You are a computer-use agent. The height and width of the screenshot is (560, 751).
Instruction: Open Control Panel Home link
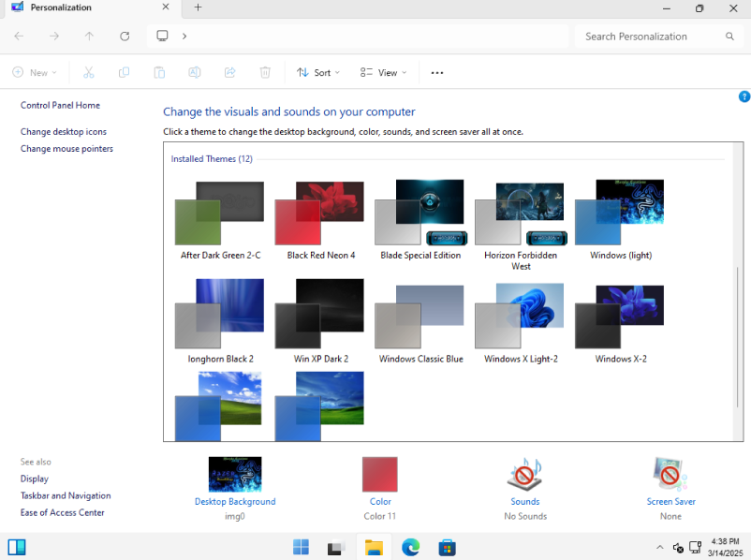(60, 106)
